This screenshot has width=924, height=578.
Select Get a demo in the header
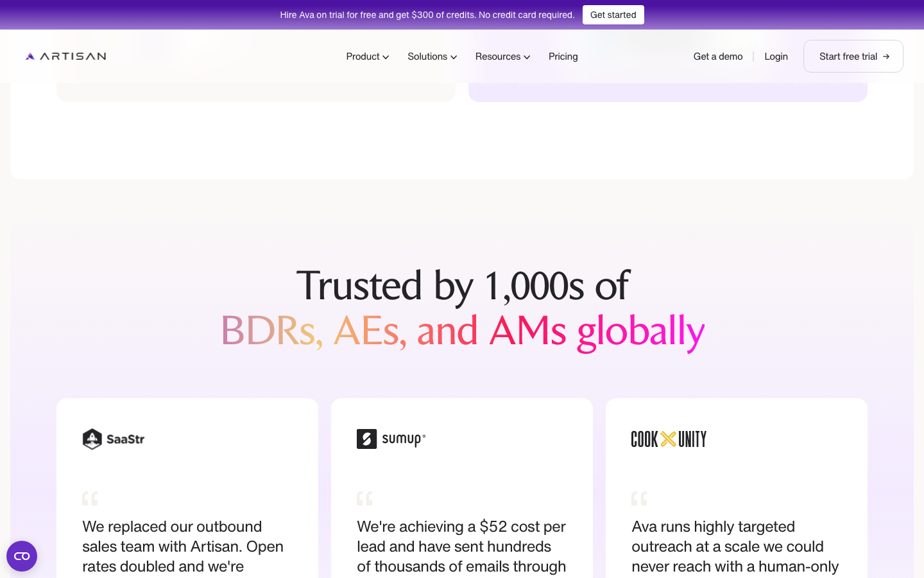click(718, 57)
